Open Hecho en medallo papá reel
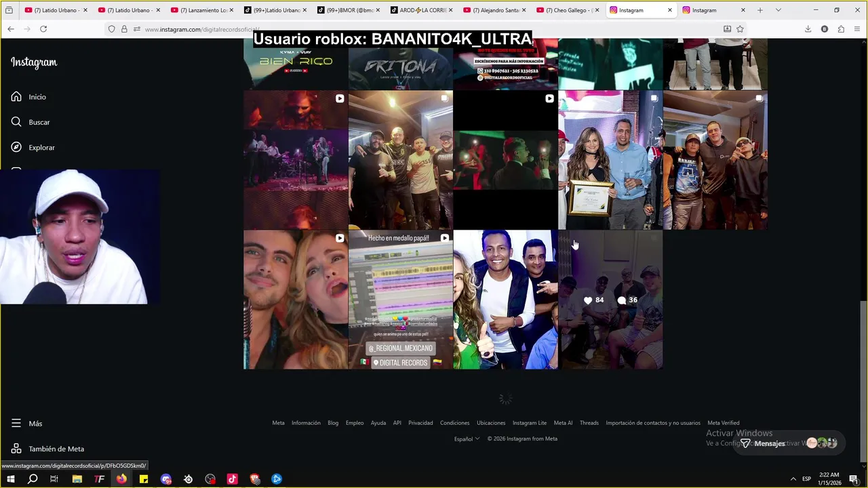 pos(400,300)
